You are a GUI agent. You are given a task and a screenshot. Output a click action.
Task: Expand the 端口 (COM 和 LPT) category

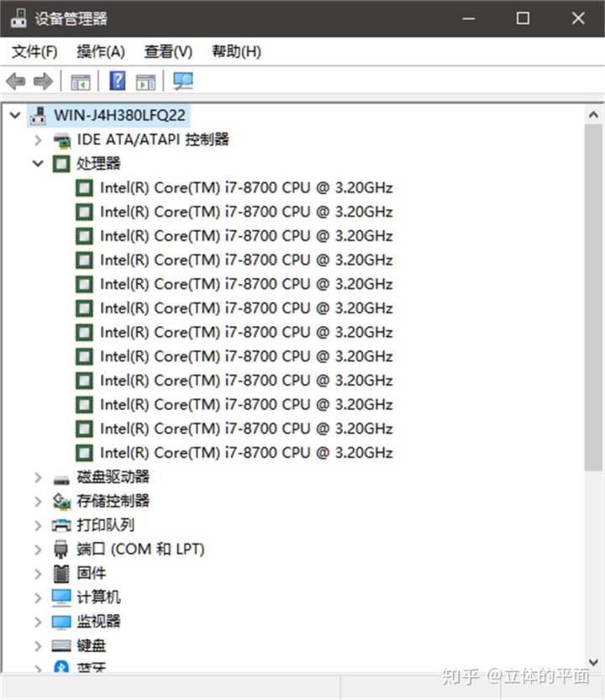39,550
